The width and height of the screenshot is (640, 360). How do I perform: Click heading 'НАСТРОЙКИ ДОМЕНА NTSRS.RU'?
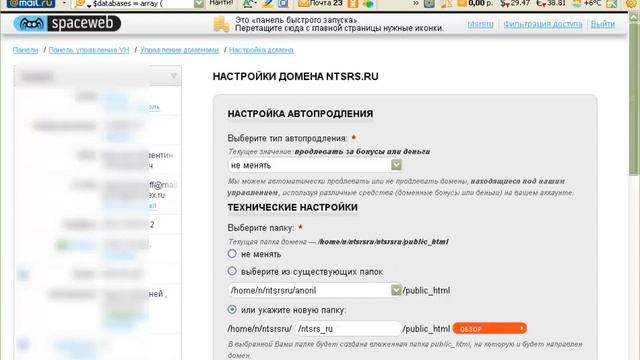click(x=296, y=76)
